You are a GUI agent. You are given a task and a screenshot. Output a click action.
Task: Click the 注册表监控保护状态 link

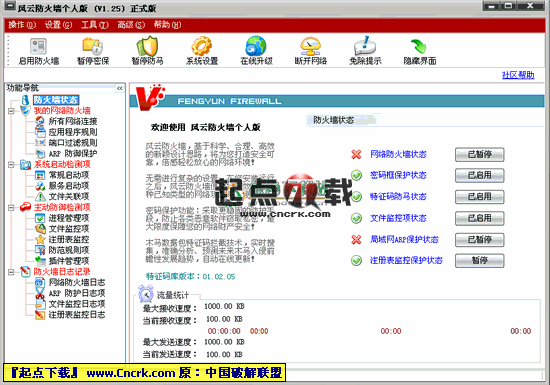point(406,261)
